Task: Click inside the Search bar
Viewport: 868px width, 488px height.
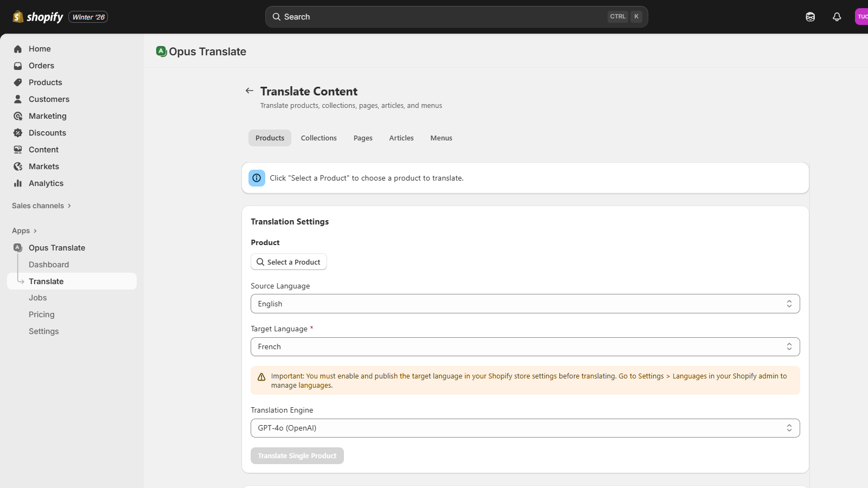Action: coord(457,17)
